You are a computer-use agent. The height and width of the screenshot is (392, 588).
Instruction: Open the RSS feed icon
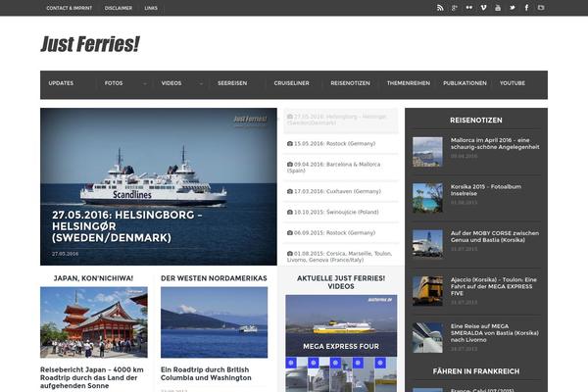click(x=440, y=8)
